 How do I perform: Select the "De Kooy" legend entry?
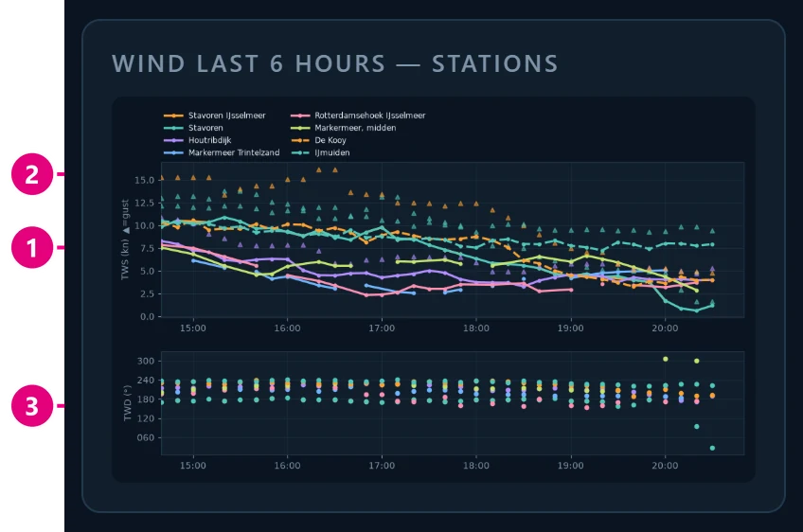tap(330, 140)
